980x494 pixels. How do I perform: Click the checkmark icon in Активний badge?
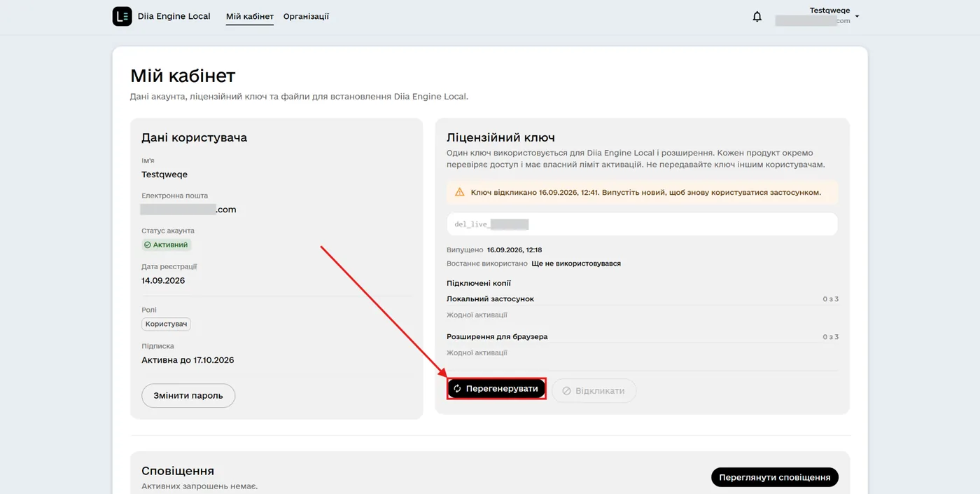point(147,245)
